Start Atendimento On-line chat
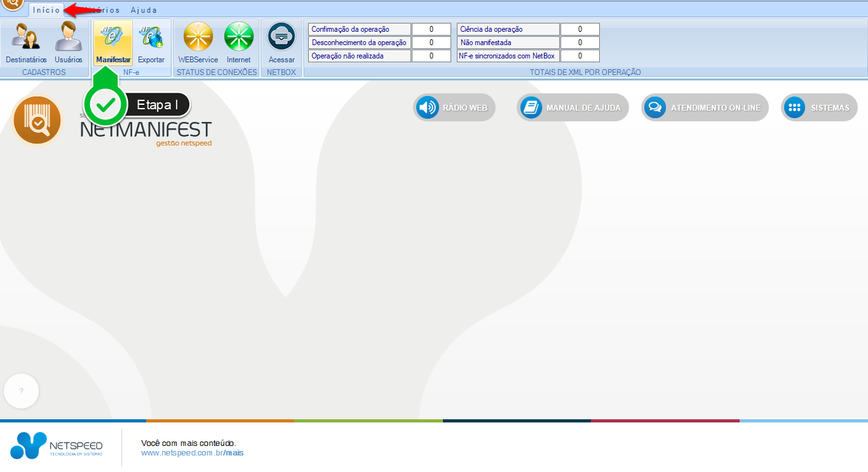Viewport: 868px width, 472px height. click(705, 107)
